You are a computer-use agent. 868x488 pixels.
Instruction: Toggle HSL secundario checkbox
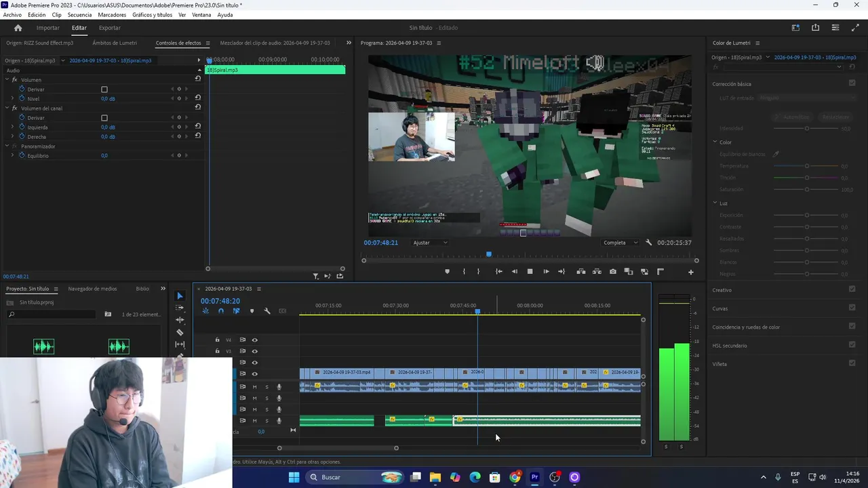pos(852,345)
